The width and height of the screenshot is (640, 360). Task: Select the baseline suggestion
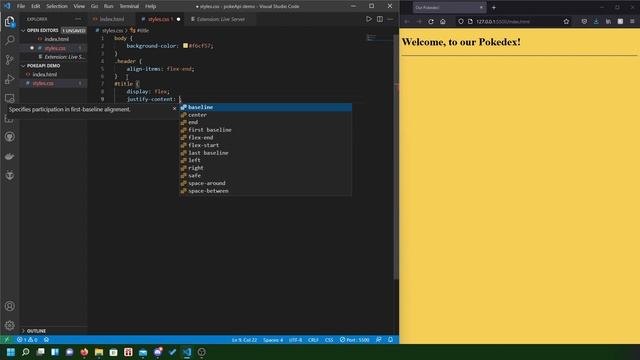[x=265, y=107]
